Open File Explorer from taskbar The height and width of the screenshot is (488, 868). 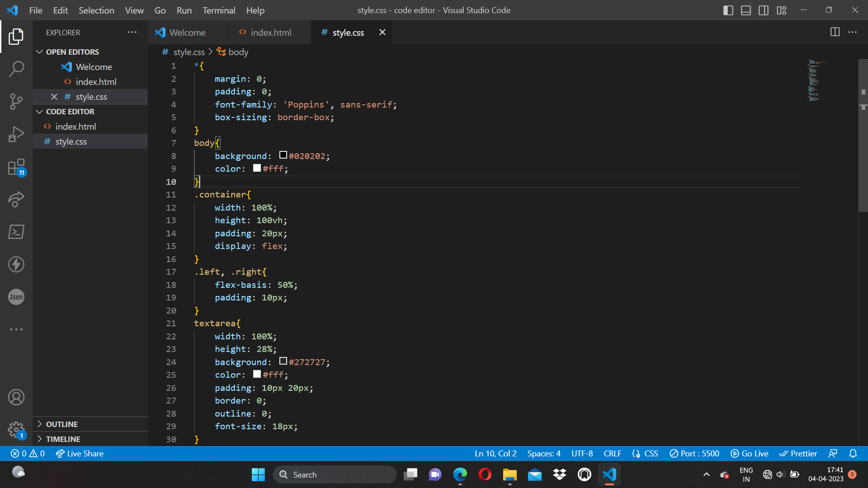click(509, 474)
